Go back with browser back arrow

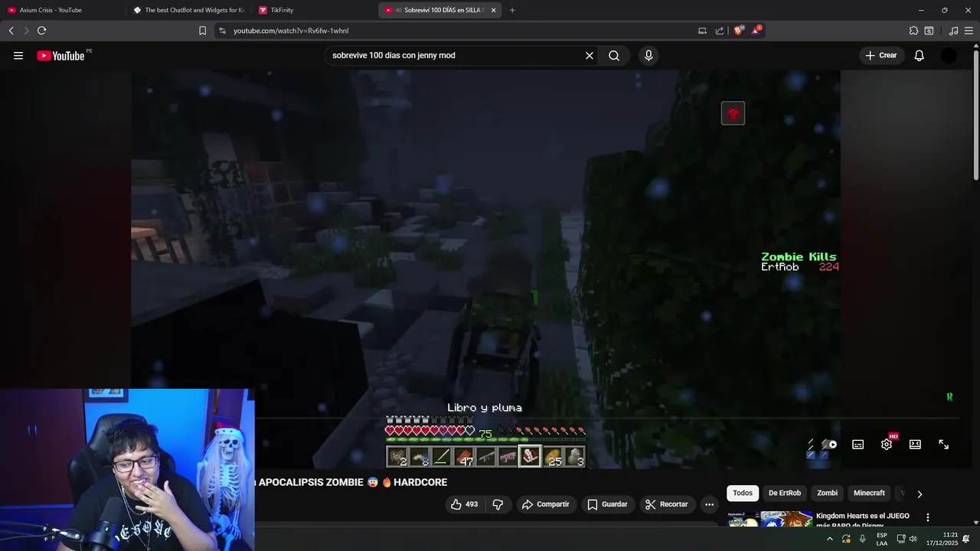[x=11, y=31]
